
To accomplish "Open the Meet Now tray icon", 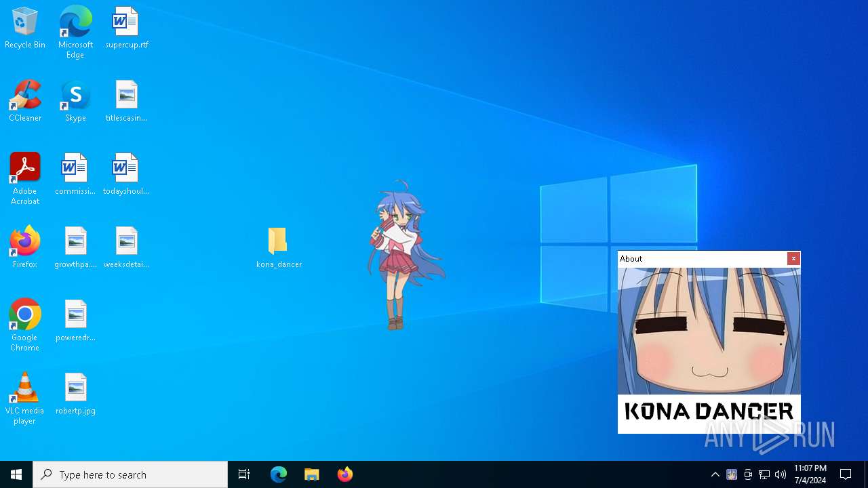I will pos(748,474).
